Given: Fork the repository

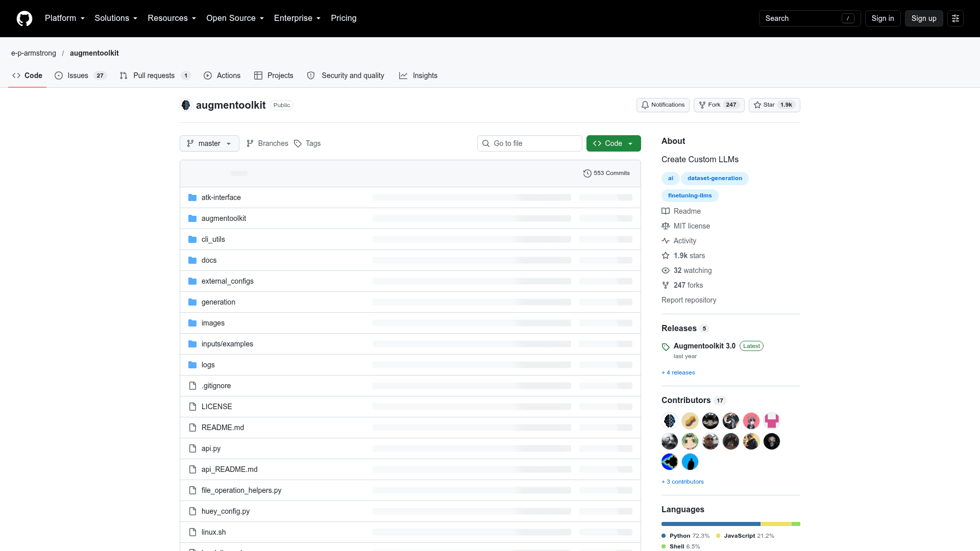Looking at the screenshot, I should click(x=719, y=105).
